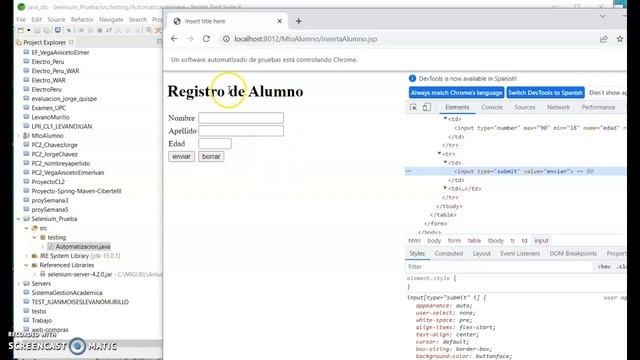Collapse the Referenced Libraries node
Image resolution: width=640 pixels, height=360 pixels.
27,265
